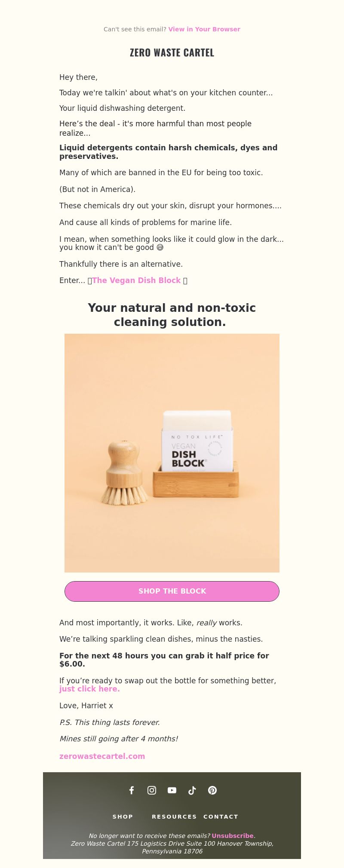Click the SHOP THE BLOCK button
344x868 pixels.
[172, 591]
